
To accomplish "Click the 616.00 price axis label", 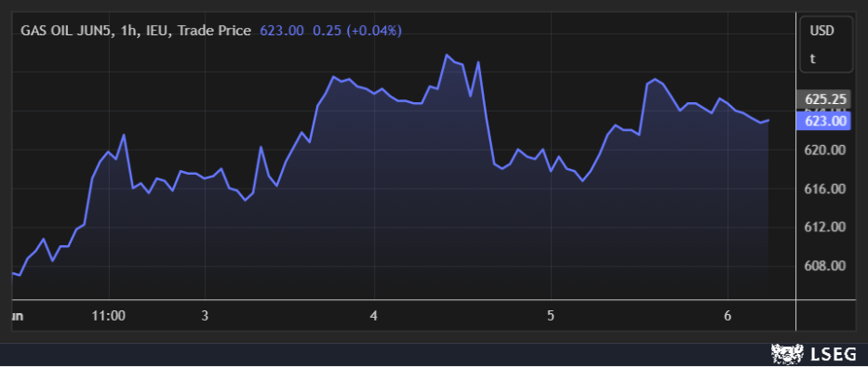I will (825, 189).
